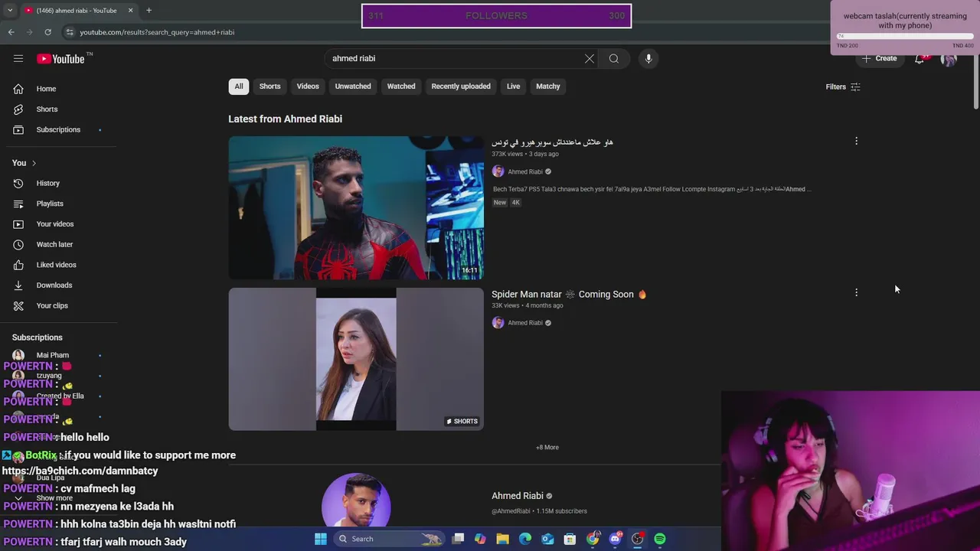The height and width of the screenshot is (551, 980).
Task: Go back in browser history
Action: pos(11,32)
